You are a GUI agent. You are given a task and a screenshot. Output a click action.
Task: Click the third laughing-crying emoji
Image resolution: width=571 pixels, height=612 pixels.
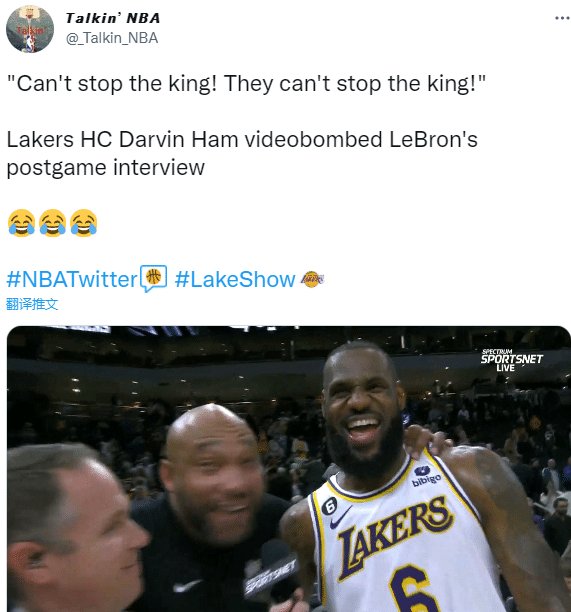pos(84,223)
